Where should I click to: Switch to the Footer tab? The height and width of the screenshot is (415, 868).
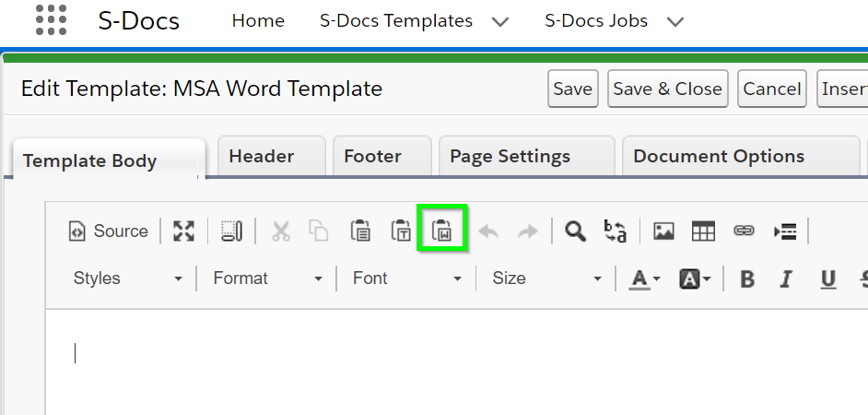point(382,156)
